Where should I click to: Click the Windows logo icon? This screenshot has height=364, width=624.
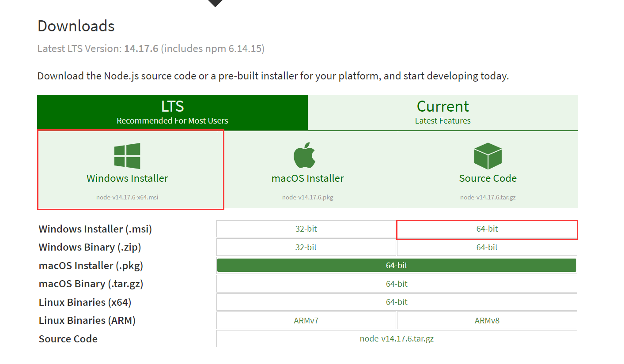127,156
